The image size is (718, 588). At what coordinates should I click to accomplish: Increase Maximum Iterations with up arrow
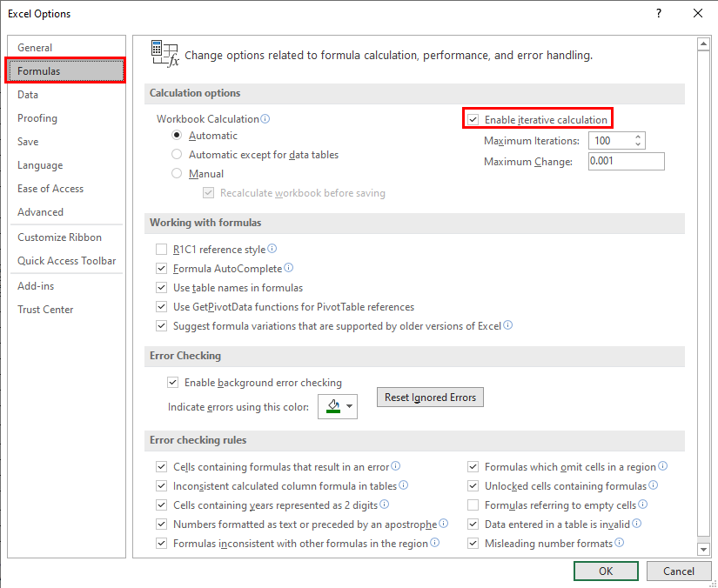pyautogui.click(x=638, y=137)
